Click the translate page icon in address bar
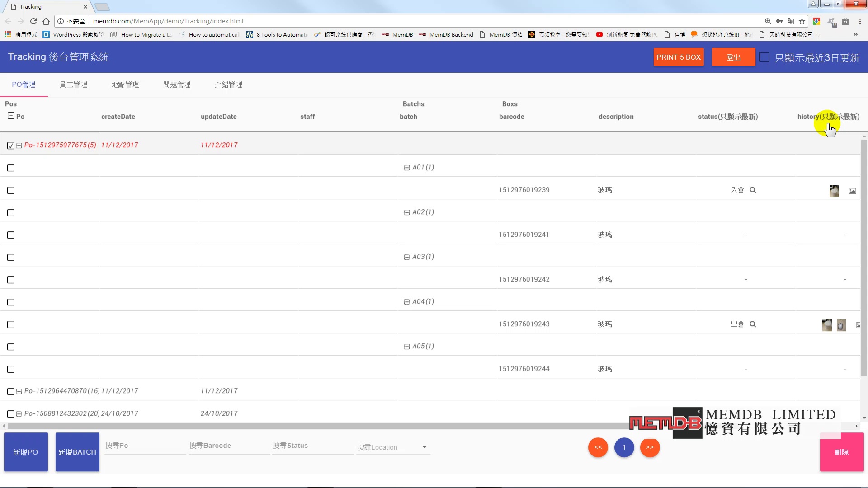This screenshot has width=868, height=488. click(791, 21)
